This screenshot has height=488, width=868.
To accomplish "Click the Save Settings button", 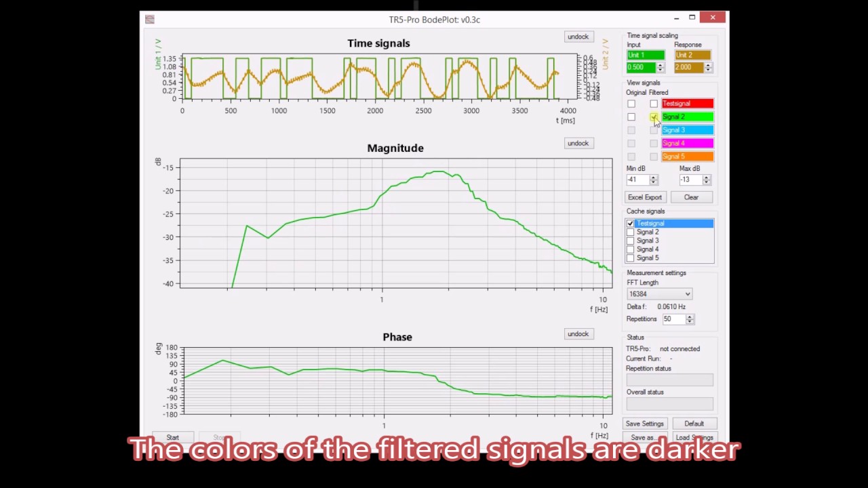I will click(x=644, y=424).
